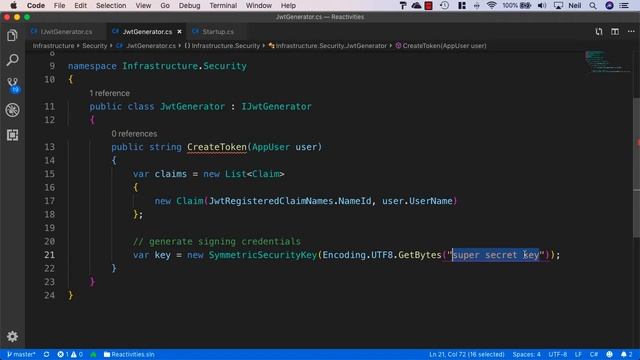
Task: Click the Reactivities.sln project status item
Action: tap(129, 354)
